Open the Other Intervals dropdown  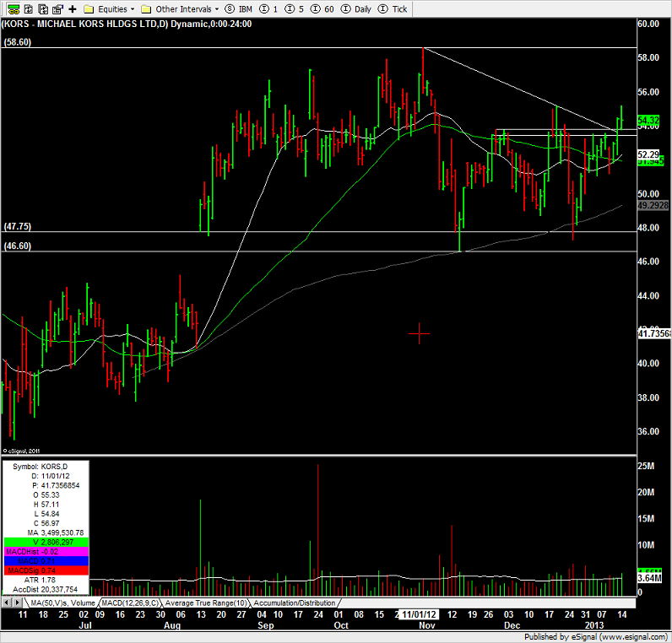[187, 9]
